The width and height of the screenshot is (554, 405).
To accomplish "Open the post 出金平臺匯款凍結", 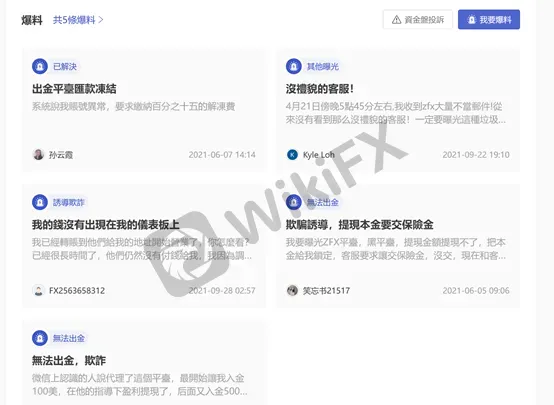I will (x=74, y=89).
